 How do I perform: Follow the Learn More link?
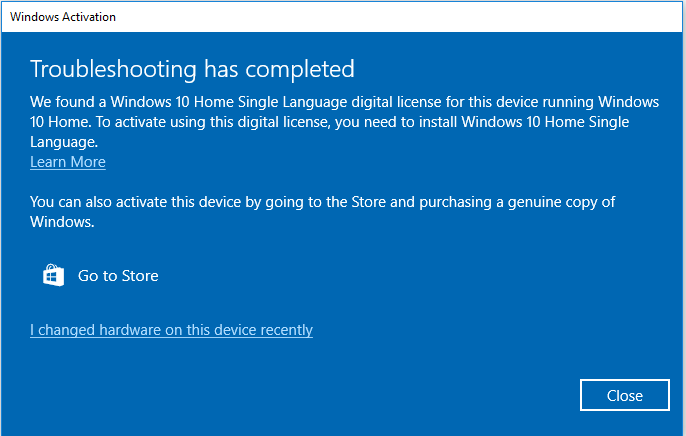pyautogui.click(x=68, y=162)
